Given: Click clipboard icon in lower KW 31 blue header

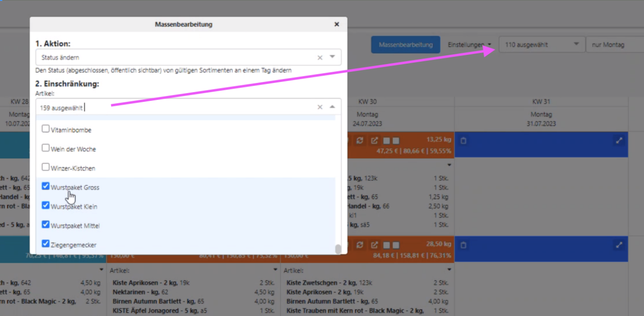Looking at the screenshot, I should 463,245.
